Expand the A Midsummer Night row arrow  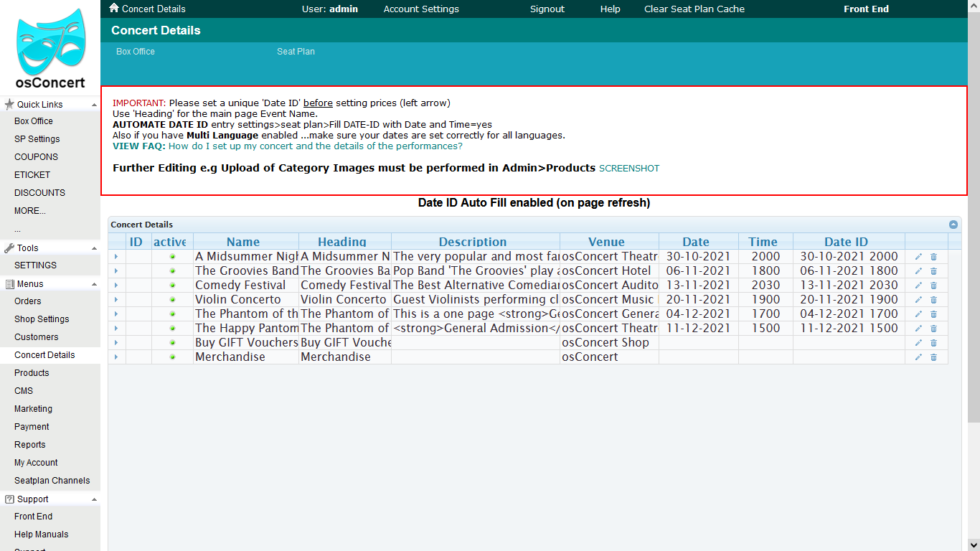tap(116, 257)
